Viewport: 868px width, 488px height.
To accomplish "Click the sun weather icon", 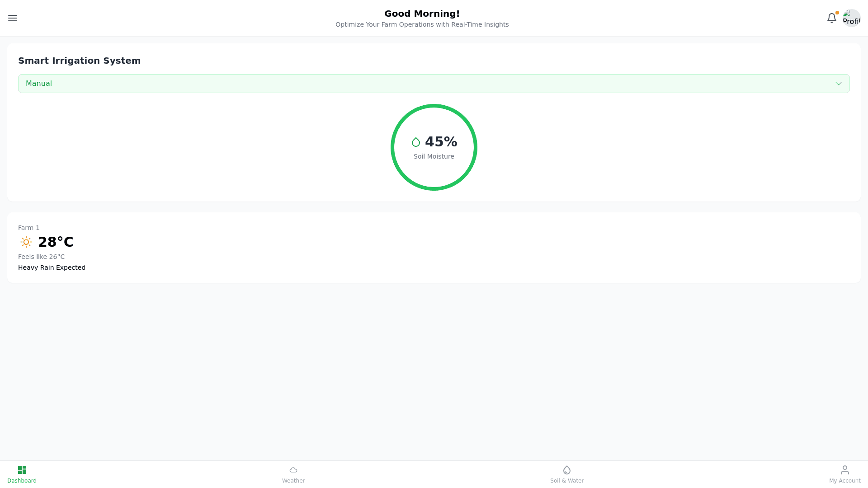I will [x=26, y=242].
